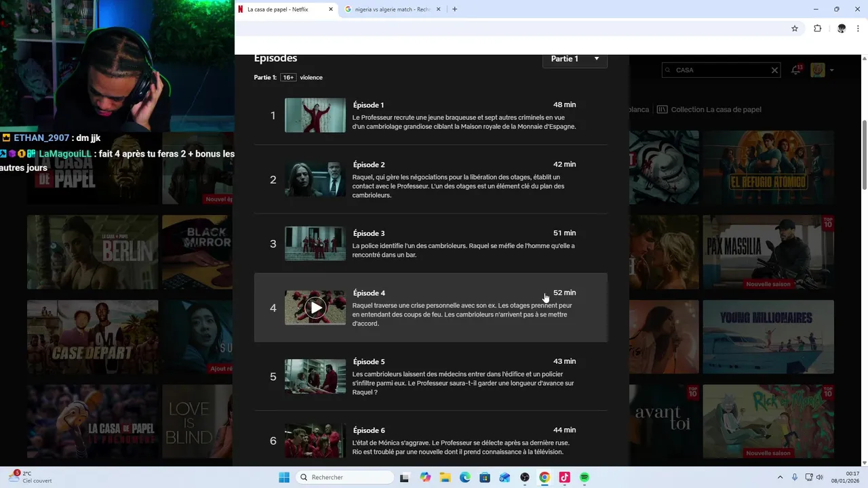Open the Rick and Morty poster
Image resolution: width=868 pixels, height=488 pixels.
(x=768, y=422)
